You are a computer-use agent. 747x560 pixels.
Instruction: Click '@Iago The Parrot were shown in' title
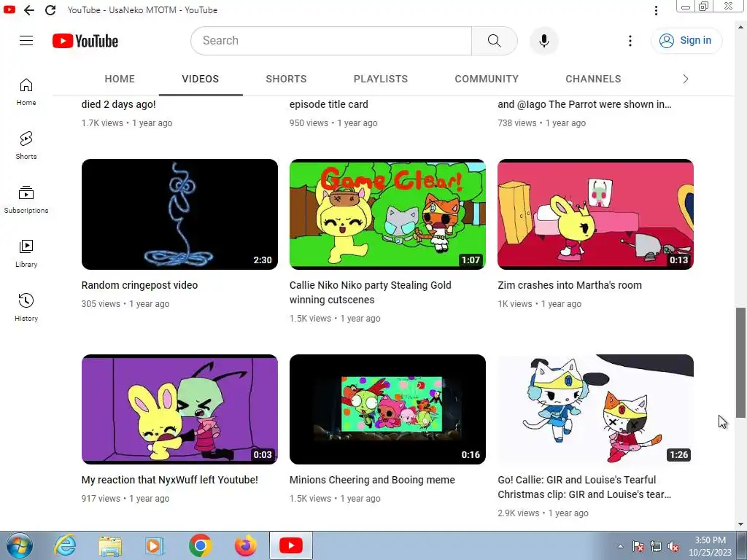[584, 104]
